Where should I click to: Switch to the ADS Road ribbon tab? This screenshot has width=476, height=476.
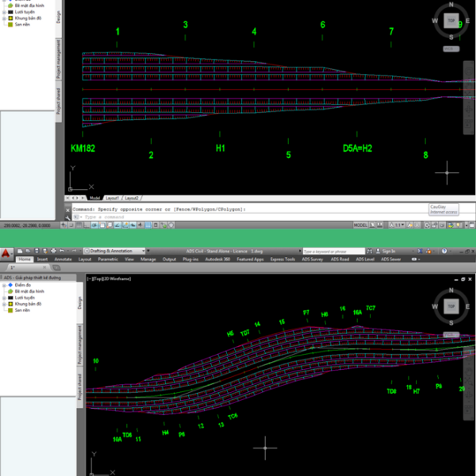pyautogui.click(x=340, y=259)
